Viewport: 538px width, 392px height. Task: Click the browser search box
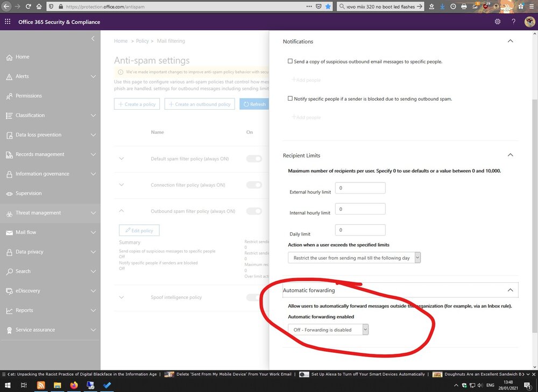pyautogui.click(x=380, y=6)
